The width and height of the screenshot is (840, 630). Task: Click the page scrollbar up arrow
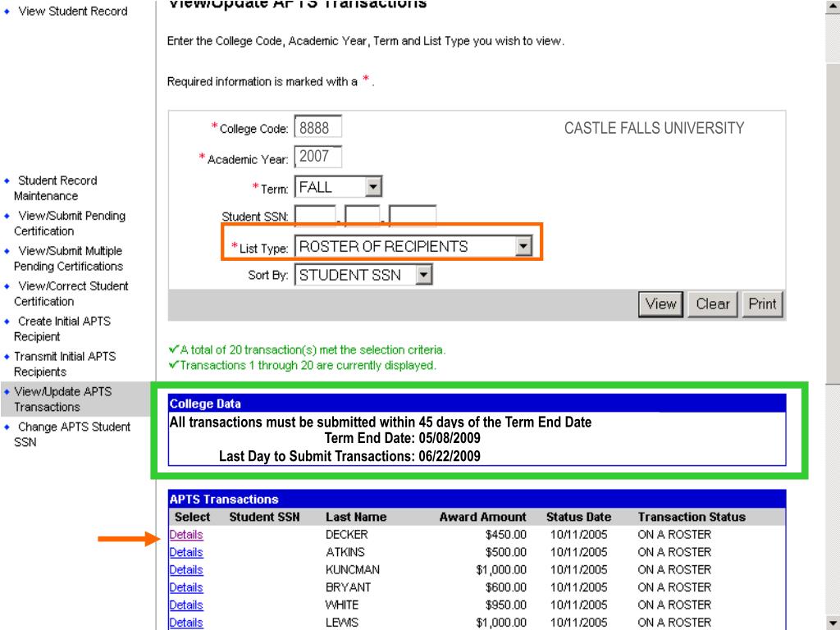(x=833, y=7)
